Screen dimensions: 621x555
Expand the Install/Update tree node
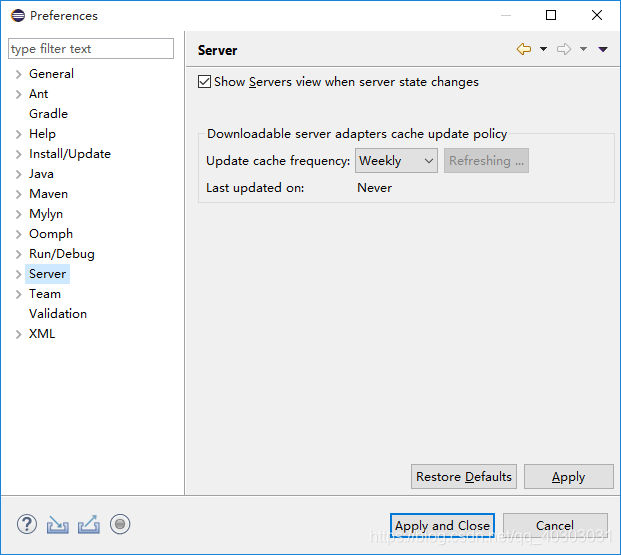pyautogui.click(x=18, y=154)
